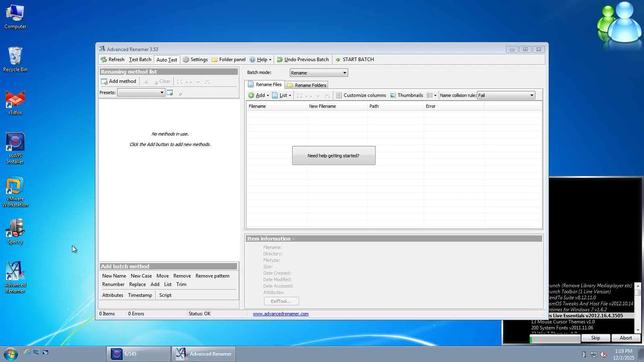644x362 pixels.
Task: Switch to the Rename Folders tab
Action: (307, 85)
